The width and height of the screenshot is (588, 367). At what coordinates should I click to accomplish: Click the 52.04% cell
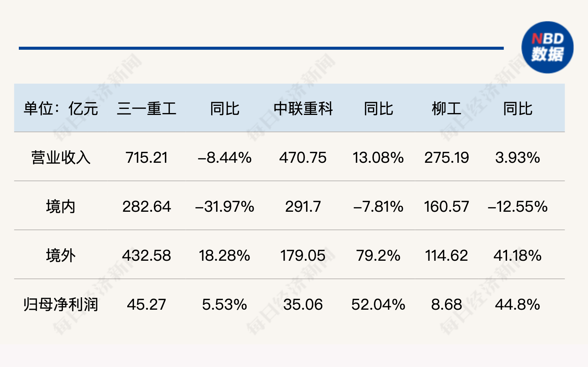click(378, 304)
